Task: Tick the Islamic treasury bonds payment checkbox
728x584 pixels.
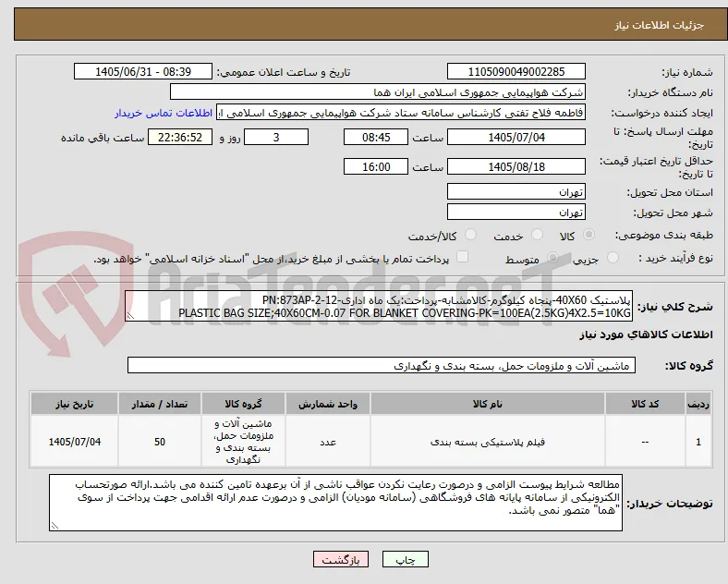Action: pyautogui.click(x=463, y=257)
